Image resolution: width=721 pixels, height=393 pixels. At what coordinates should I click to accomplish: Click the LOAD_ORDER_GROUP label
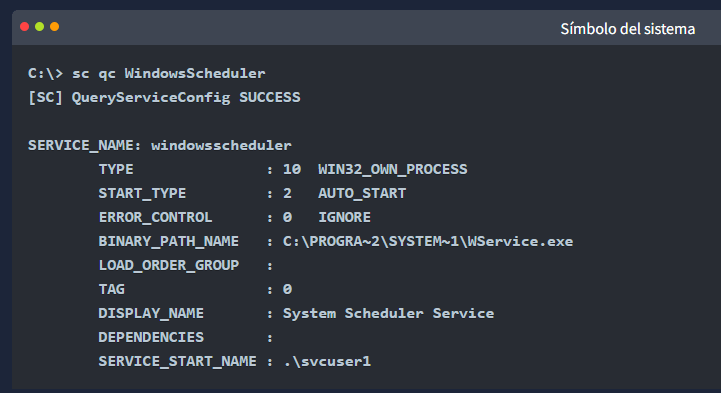point(168,265)
